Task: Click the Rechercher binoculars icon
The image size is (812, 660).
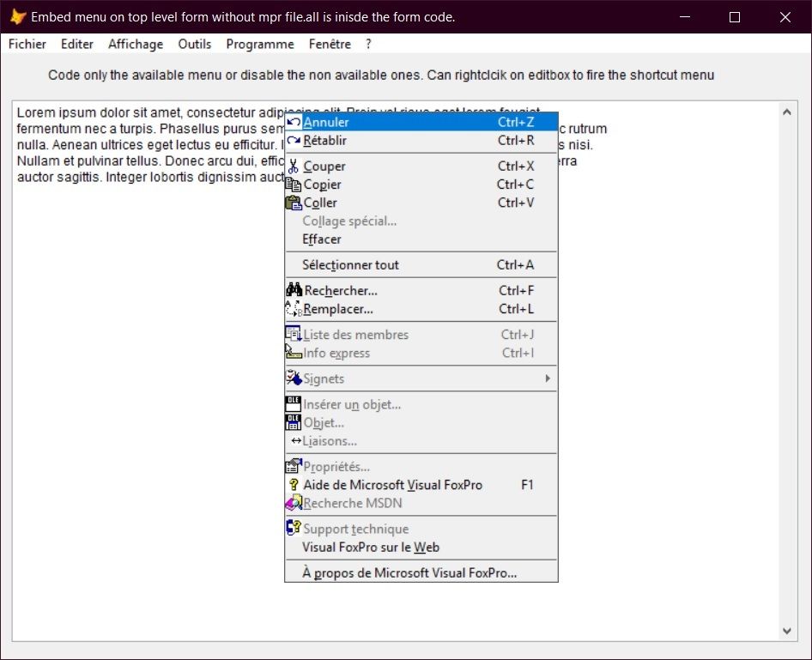Action: 294,290
